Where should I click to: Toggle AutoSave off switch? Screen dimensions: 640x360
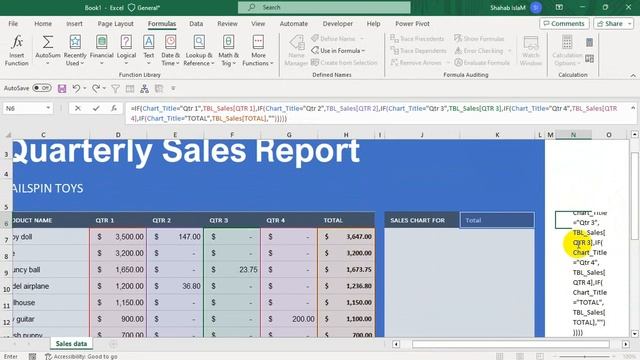pyautogui.click(x=42, y=88)
